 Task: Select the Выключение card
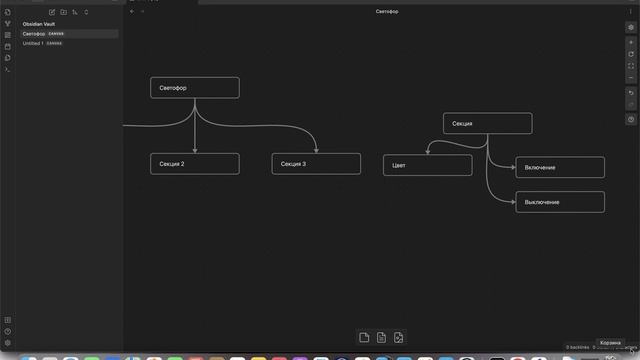(x=560, y=202)
